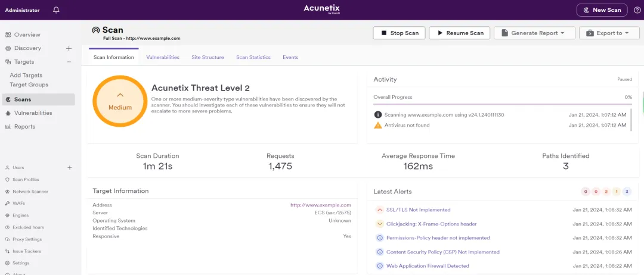
Task: Click the 1m 21s scan duration value
Action: [x=157, y=167]
